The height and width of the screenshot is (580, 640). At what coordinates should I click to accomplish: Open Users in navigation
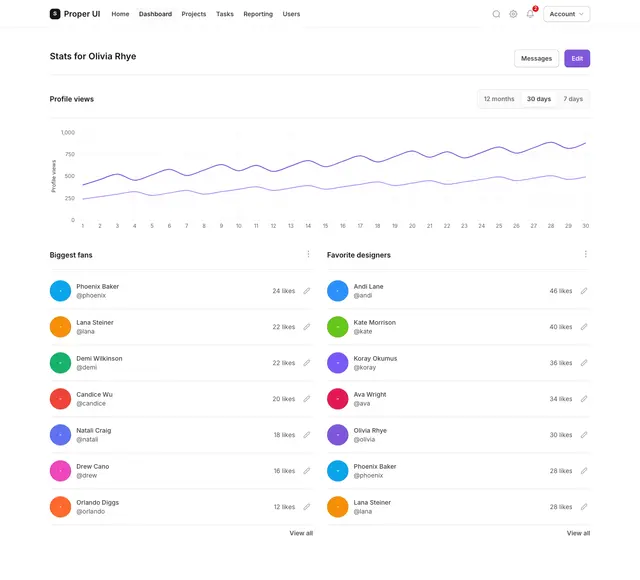291,14
